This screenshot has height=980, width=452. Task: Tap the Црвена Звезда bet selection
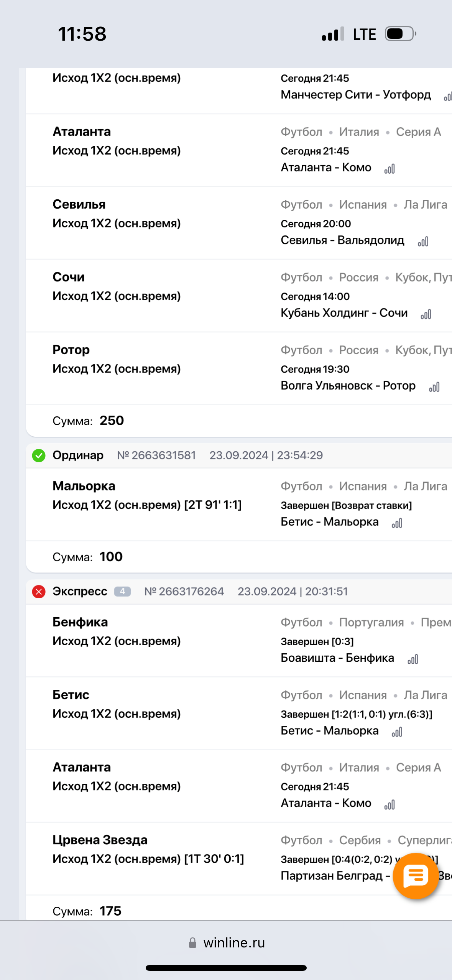[148, 849]
